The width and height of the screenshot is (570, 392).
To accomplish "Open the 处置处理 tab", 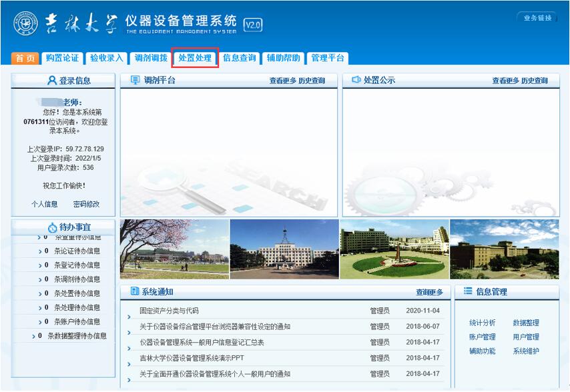I will (x=195, y=58).
